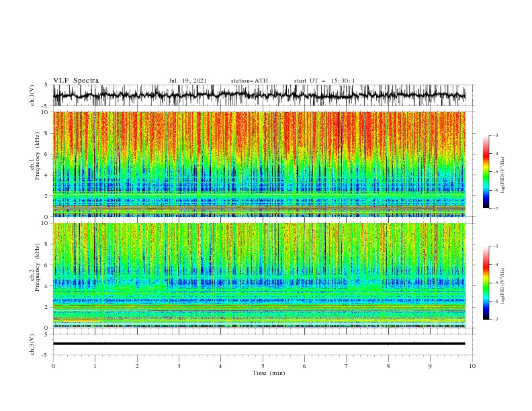532x411 pixels.
Task: Click the 'station=ATH' label
Action: [249, 81]
